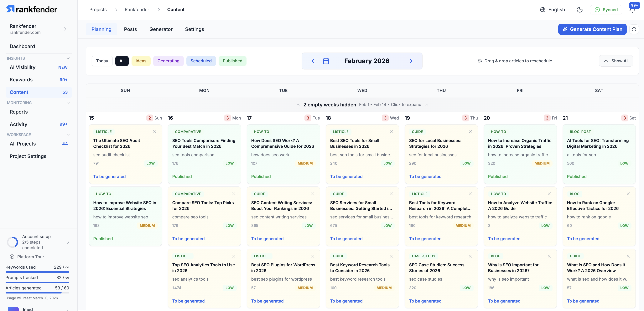Go to previous month arrow

click(x=313, y=61)
